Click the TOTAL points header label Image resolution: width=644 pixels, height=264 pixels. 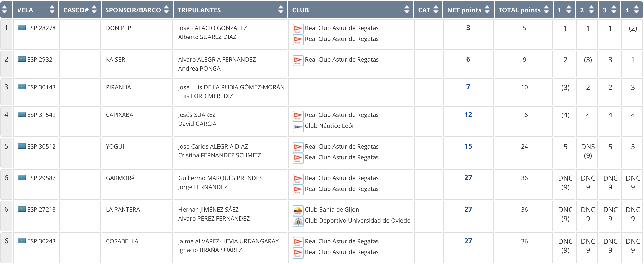519,10
